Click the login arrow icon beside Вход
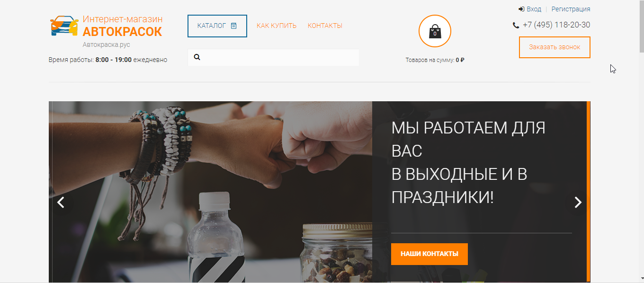The image size is (644, 283). point(521,9)
